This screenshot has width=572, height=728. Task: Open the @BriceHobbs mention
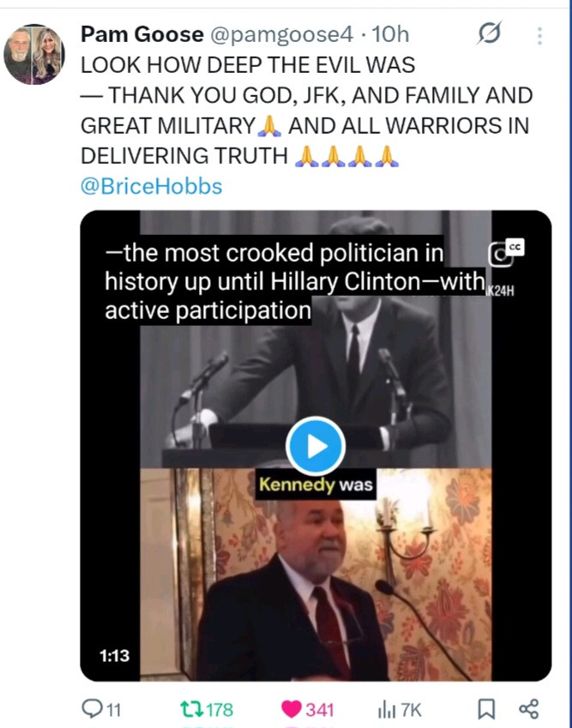click(x=151, y=186)
